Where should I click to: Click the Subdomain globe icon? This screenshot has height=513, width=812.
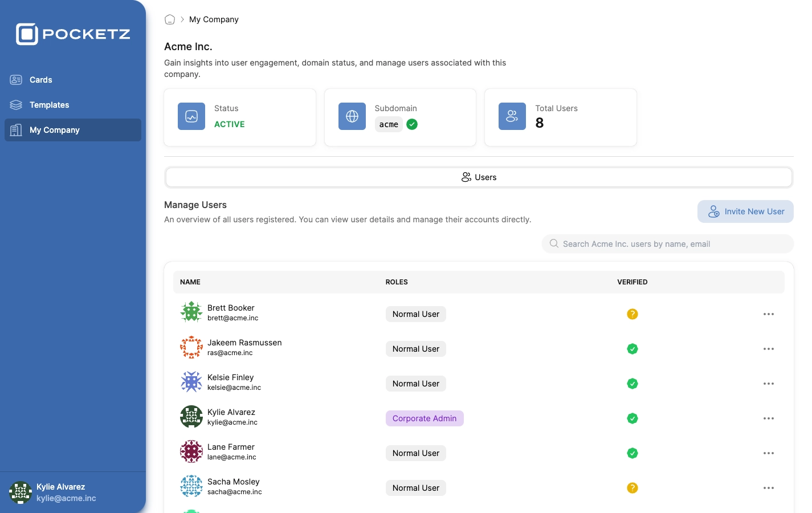[x=352, y=116]
